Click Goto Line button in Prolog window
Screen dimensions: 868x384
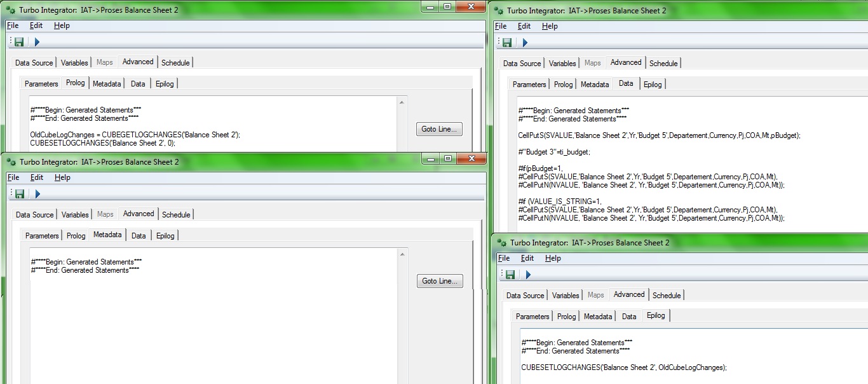point(439,129)
